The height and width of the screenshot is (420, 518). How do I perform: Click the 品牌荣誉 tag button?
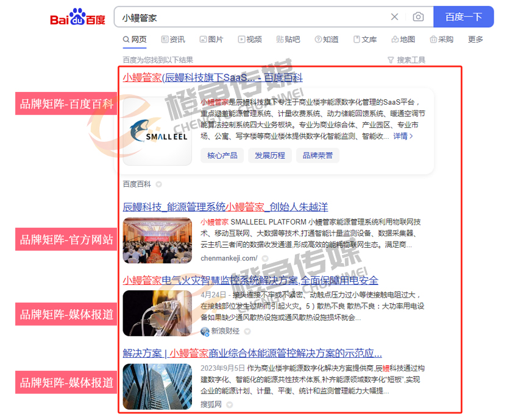(x=318, y=155)
